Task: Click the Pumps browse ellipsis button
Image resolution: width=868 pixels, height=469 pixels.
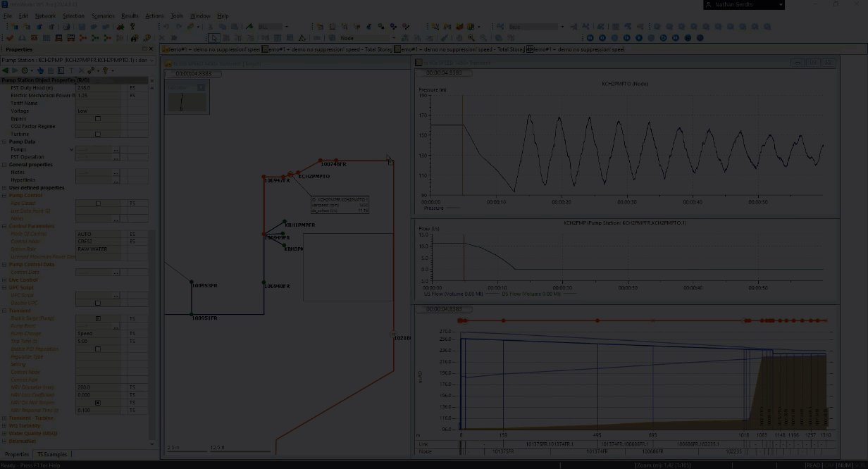Action: click(x=116, y=149)
